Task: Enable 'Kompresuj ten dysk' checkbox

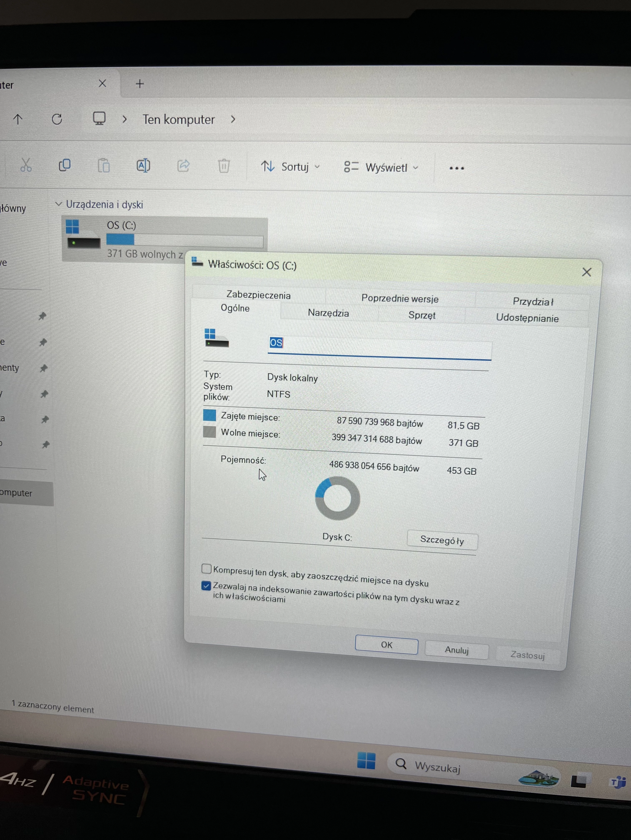Action: pyautogui.click(x=206, y=569)
